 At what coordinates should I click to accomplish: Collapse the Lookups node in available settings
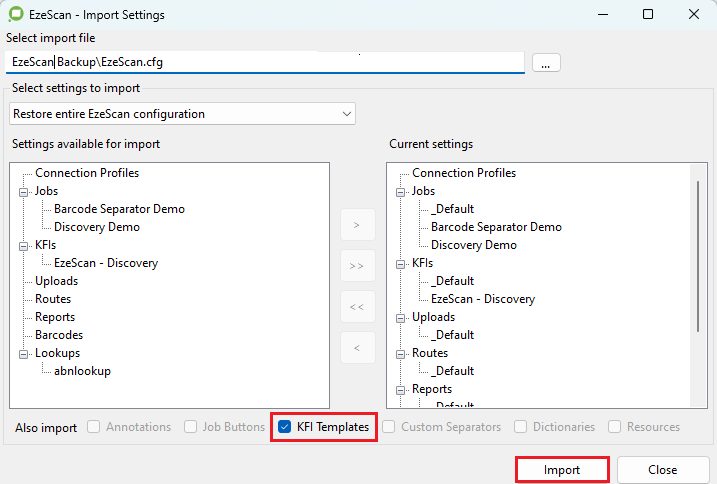pos(22,353)
